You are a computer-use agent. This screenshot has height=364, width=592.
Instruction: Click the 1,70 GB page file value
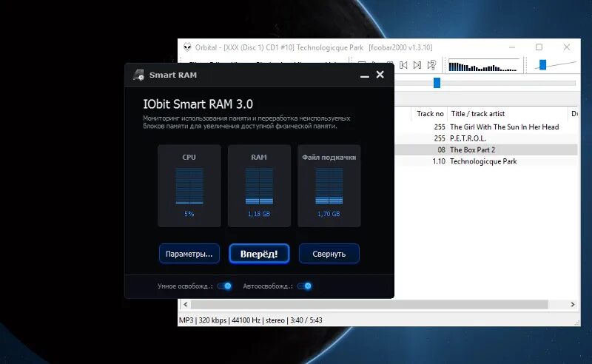[x=329, y=214]
